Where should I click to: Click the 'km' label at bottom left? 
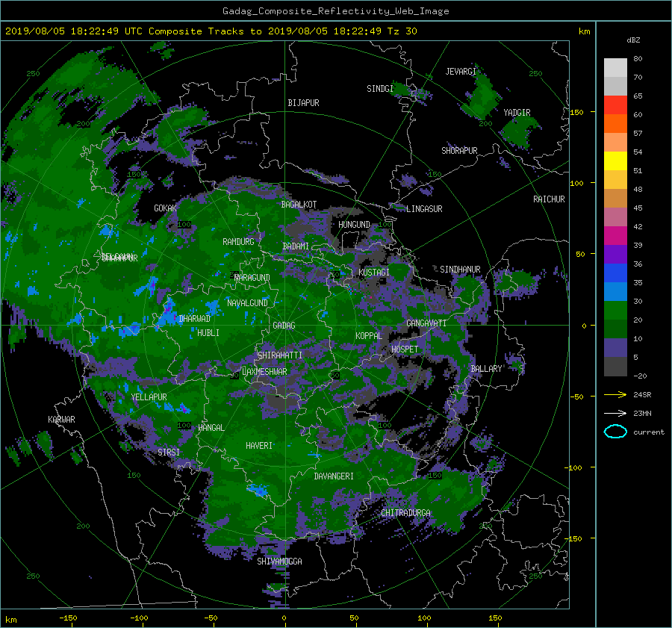(x=11, y=620)
